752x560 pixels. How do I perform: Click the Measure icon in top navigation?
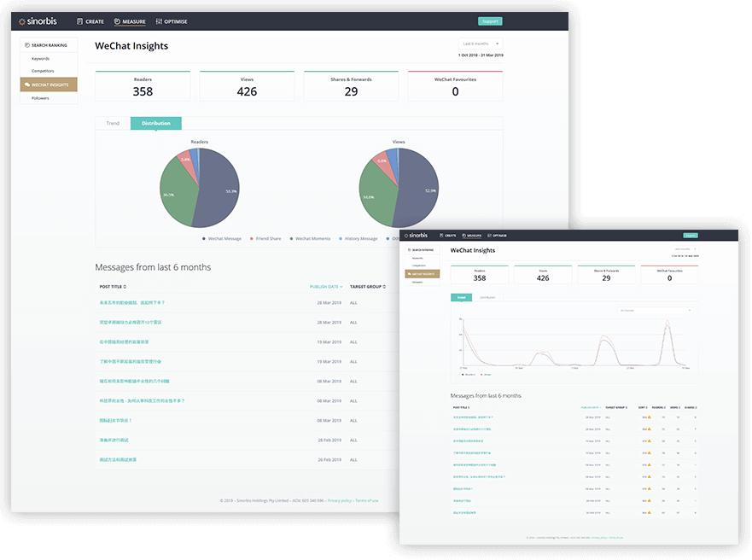point(117,21)
